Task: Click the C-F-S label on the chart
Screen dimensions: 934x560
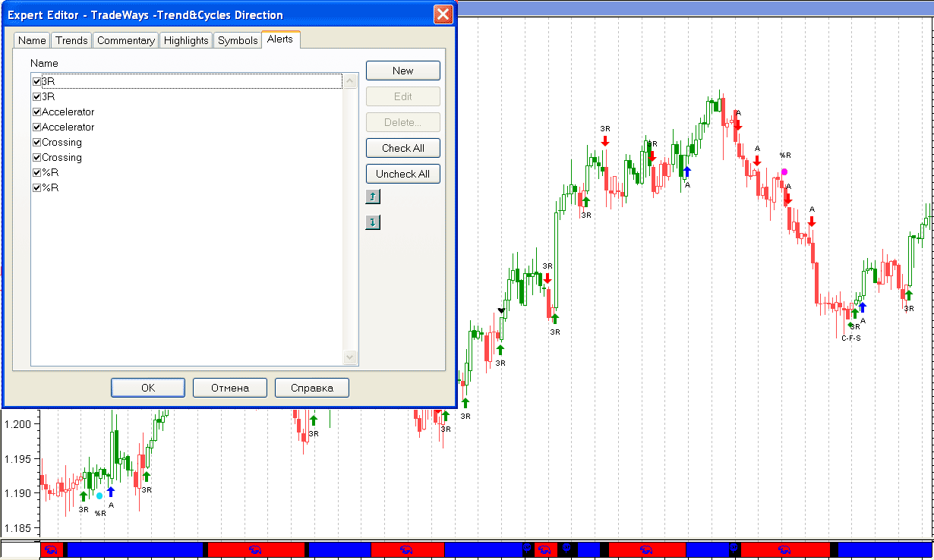Action: 851,338
